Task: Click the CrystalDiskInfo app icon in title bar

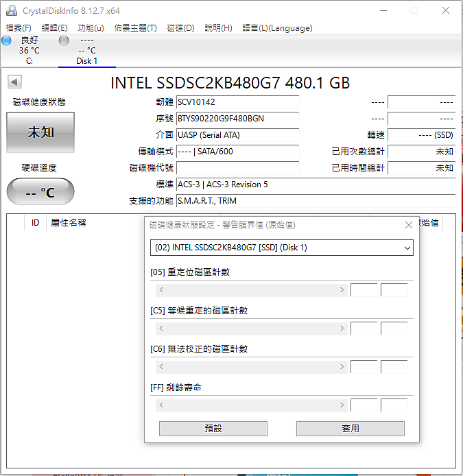Action: pyautogui.click(x=12, y=10)
